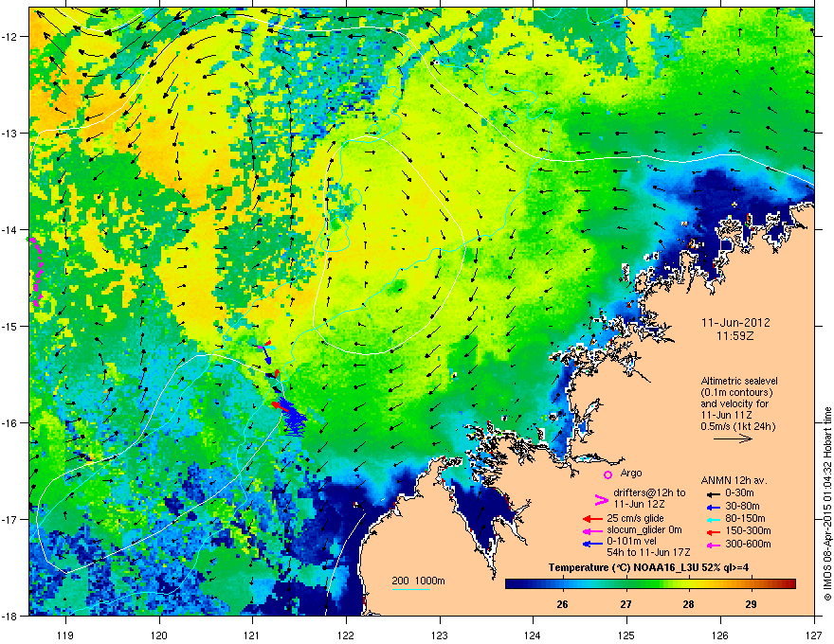Select the magenta slocum_glider 0m arrow
The image size is (834, 644).
click(x=592, y=530)
